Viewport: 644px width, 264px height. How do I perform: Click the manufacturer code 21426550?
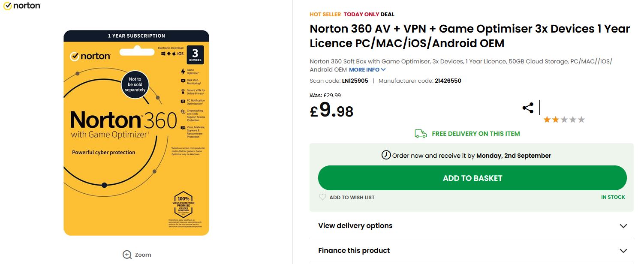(x=448, y=81)
